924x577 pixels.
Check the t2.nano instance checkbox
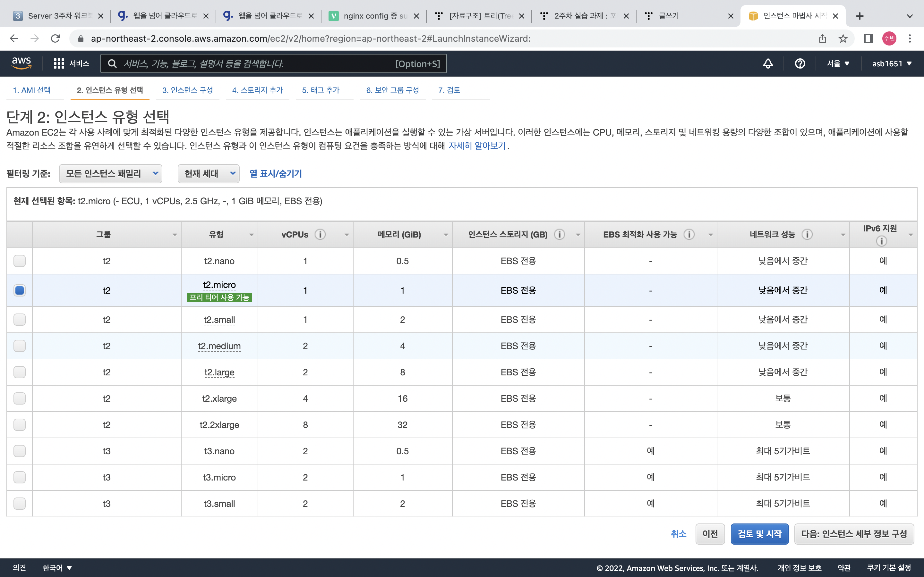[20, 261]
